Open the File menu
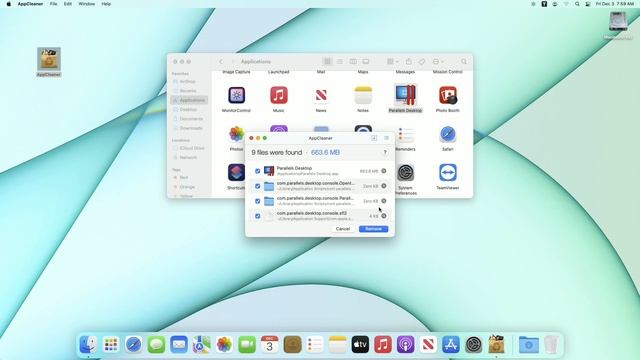 coord(53,4)
